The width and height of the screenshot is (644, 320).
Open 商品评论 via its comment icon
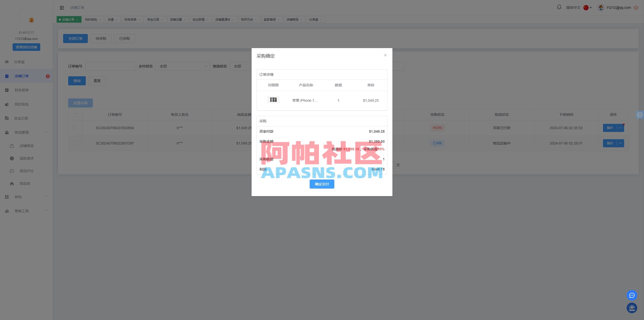pyautogui.click(x=12, y=171)
